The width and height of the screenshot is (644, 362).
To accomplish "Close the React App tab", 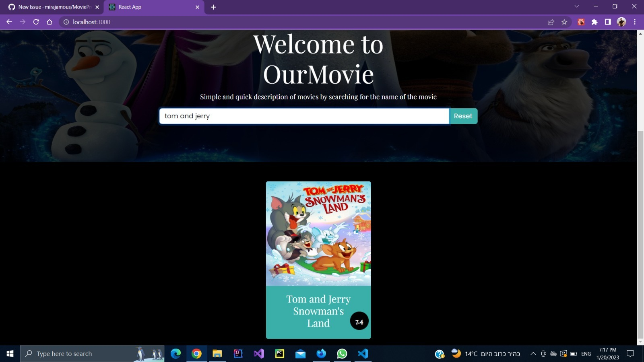I will tap(197, 7).
